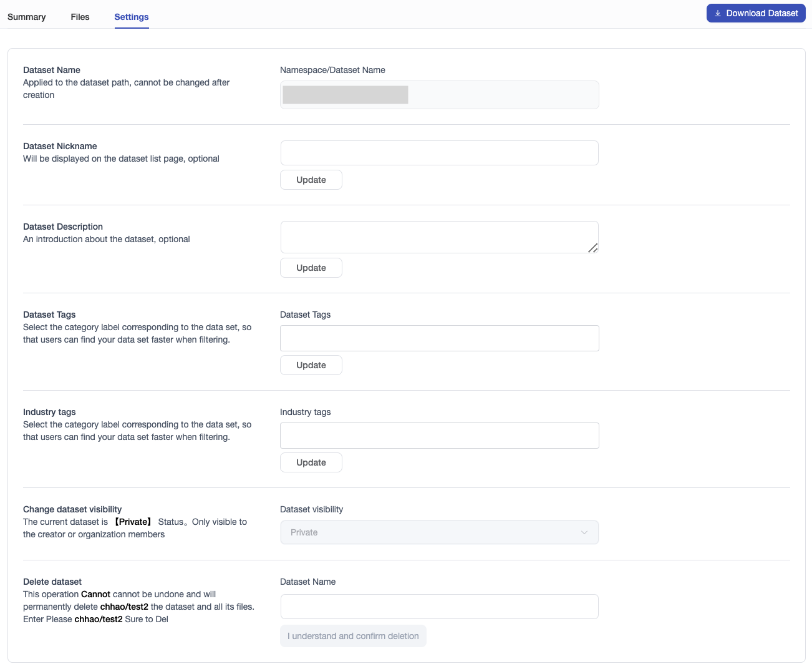The image size is (812, 669).
Task: Click the download arrow icon
Action: pyautogui.click(x=718, y=13)
